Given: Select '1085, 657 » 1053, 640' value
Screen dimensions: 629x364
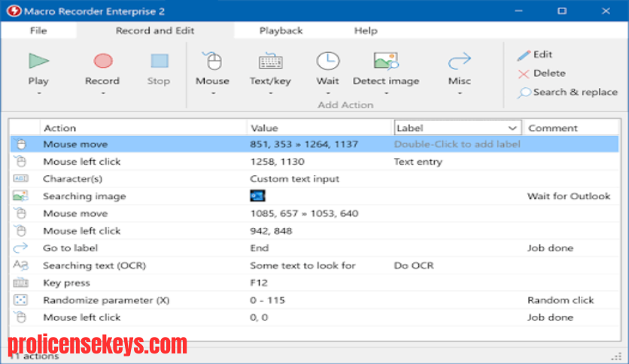Looking at the screenshot, I should (x=304, y=214).
